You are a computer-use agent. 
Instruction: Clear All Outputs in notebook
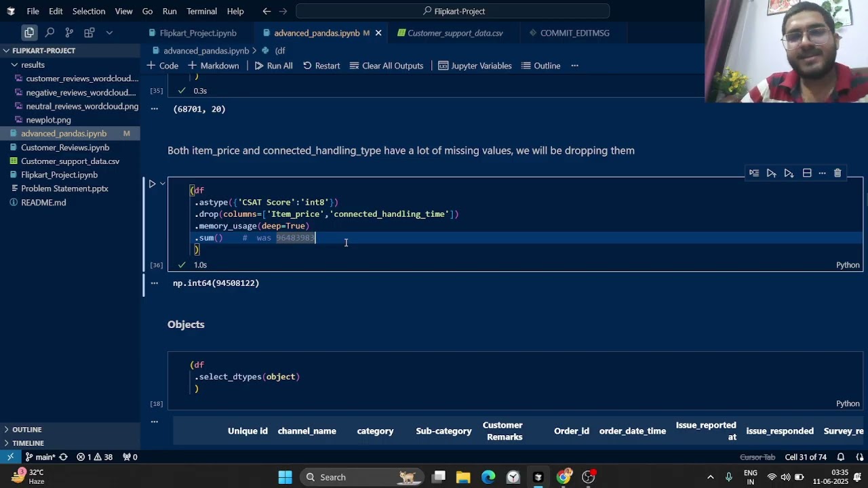[387, 66]
